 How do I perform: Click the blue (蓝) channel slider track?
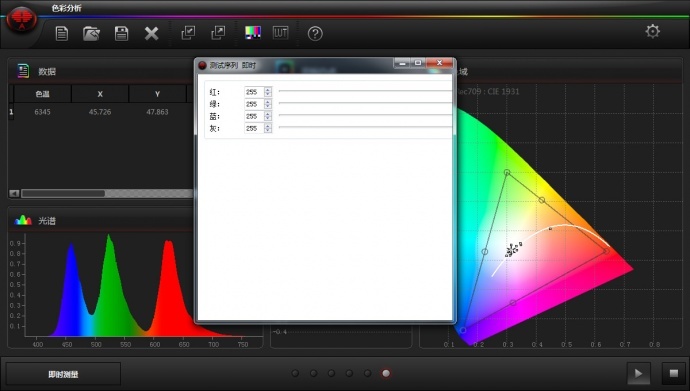click(365, 115)
